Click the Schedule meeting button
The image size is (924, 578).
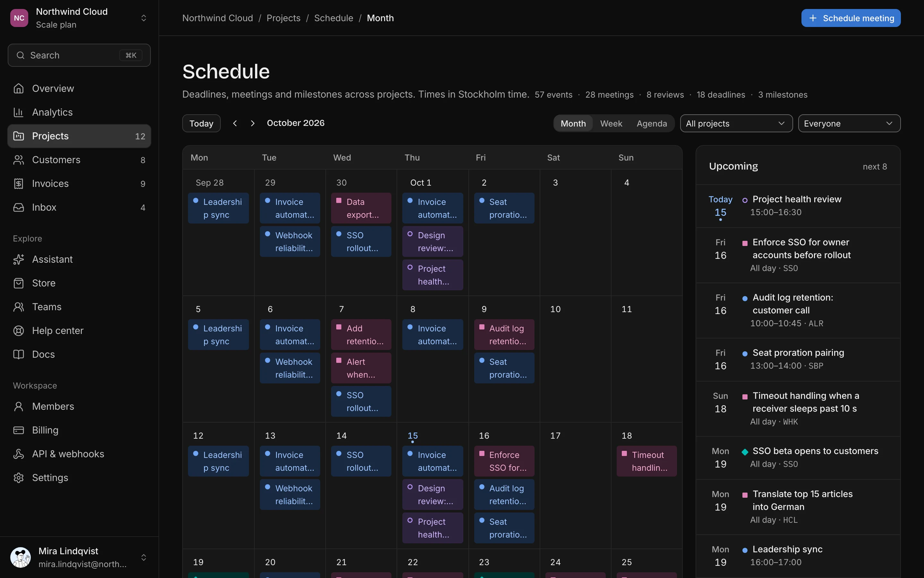click(851, 18)
